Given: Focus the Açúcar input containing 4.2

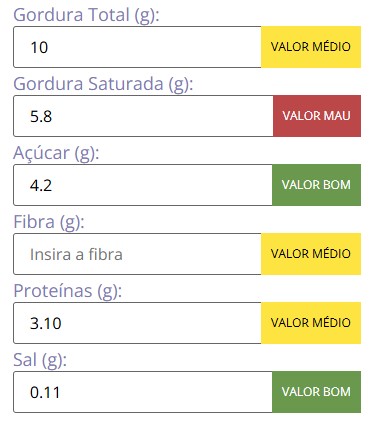Looking at the screenshot, I should point(143,185).
